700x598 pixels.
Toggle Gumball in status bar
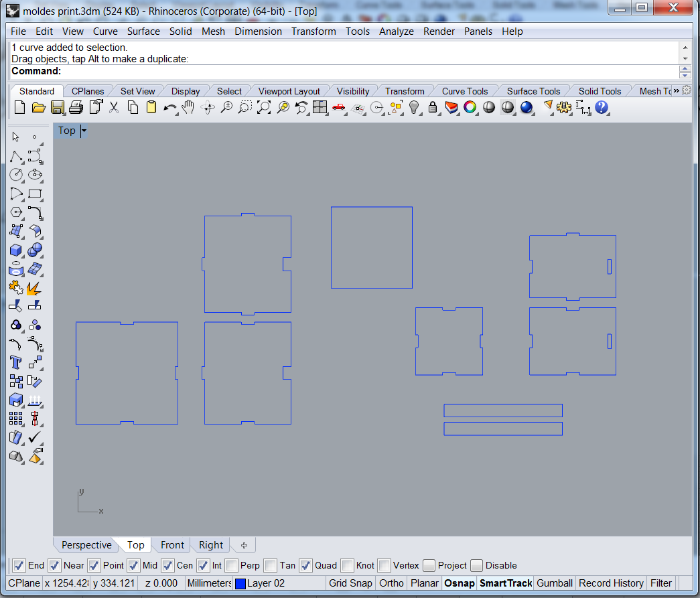[555, 583]
